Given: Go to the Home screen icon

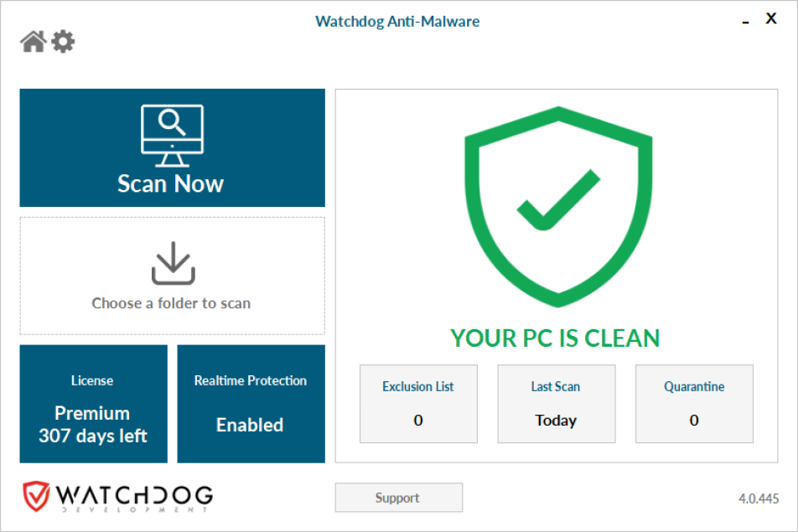Looking at the screenshot, I should pos(33,42).
